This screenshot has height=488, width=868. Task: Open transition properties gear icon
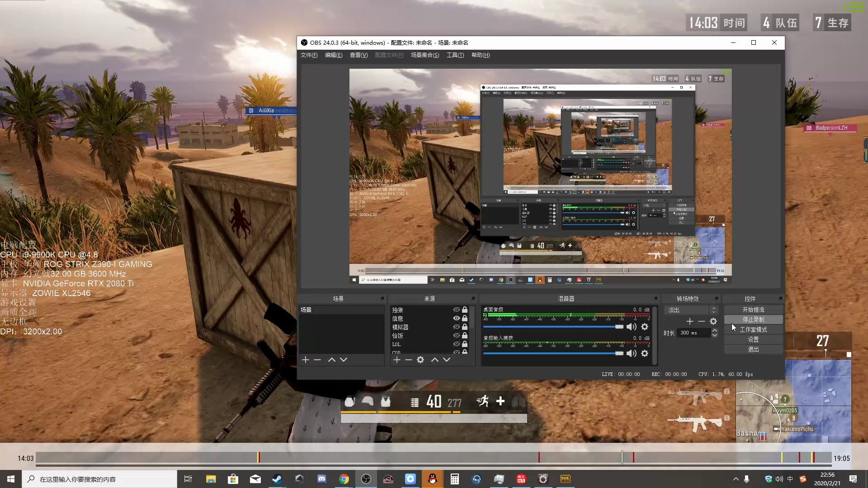[713, 321]
